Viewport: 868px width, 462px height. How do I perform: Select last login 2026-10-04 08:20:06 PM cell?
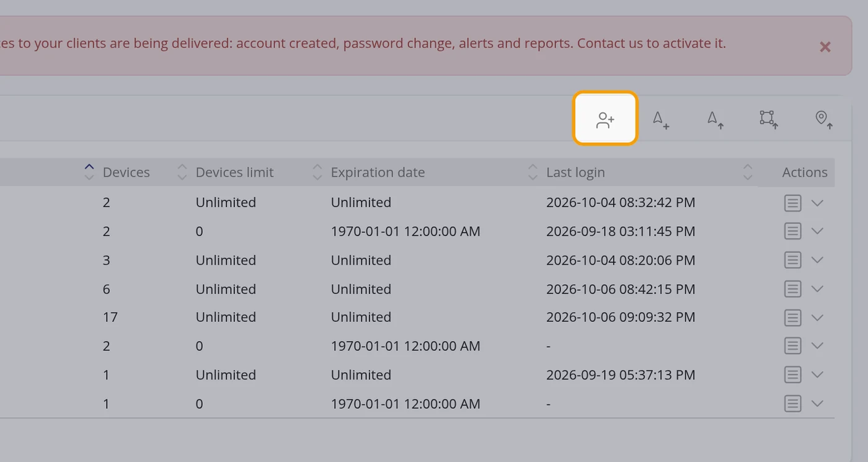click(x=621, y=260)
